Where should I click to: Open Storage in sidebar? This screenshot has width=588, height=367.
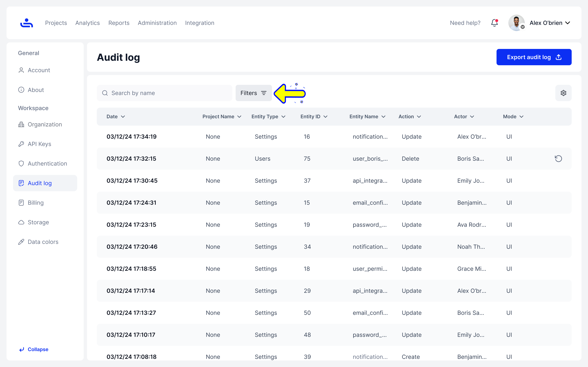coord(38,222)
